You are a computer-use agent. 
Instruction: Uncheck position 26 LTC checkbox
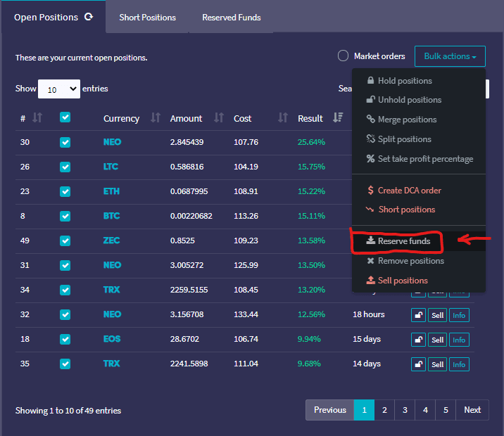pos(65,167)
